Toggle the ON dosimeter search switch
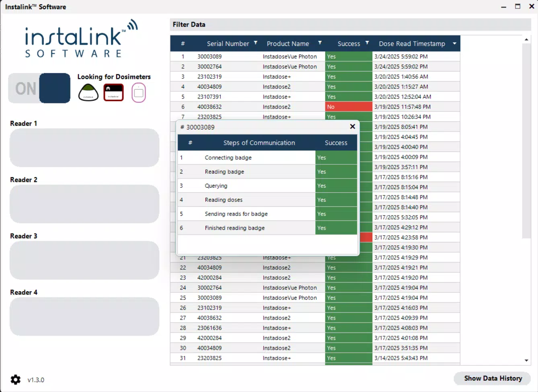 [39, 88]
